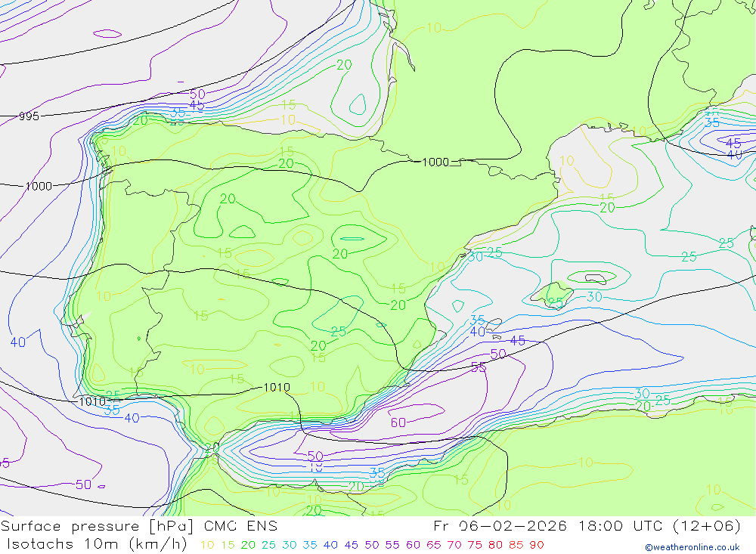This screenshot has width=756, height=554.
Task: Select legend value 25 in the isotach scale
Action: [x=268, y=545]
